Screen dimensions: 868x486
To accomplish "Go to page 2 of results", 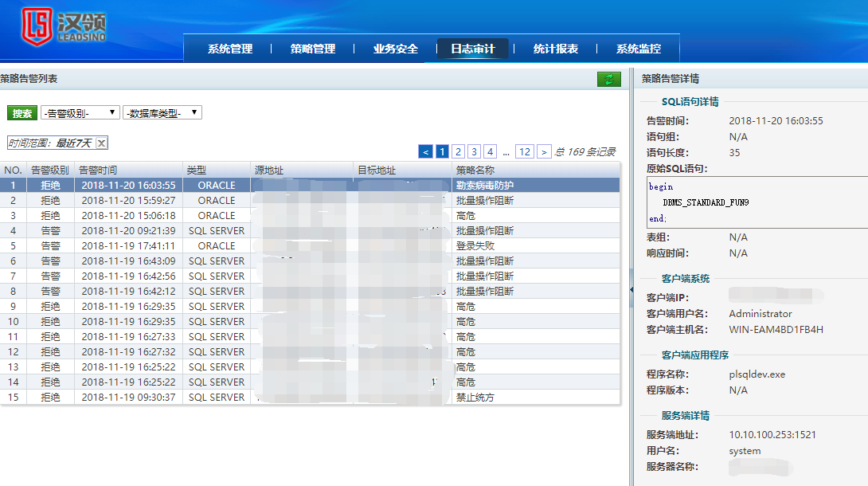I will [x=459, y=151].
